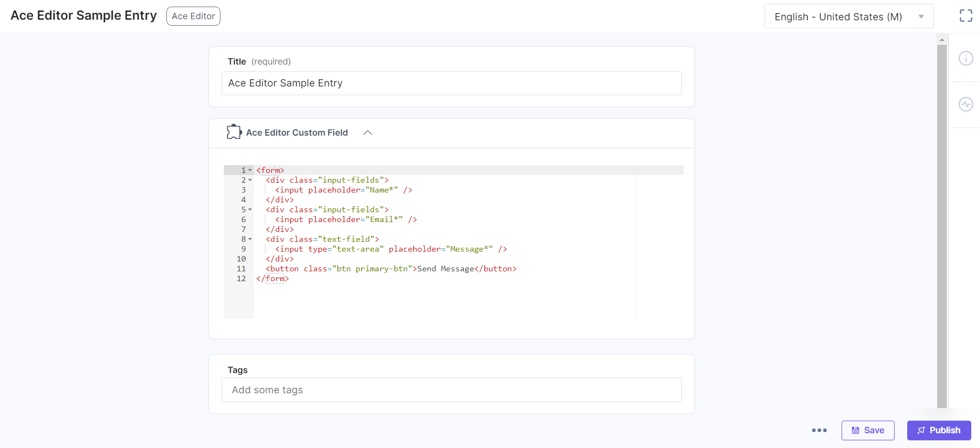Fold the div block on line 5
Image resolution: width=980 pixels, height=448 pixels.
(250, 210)
